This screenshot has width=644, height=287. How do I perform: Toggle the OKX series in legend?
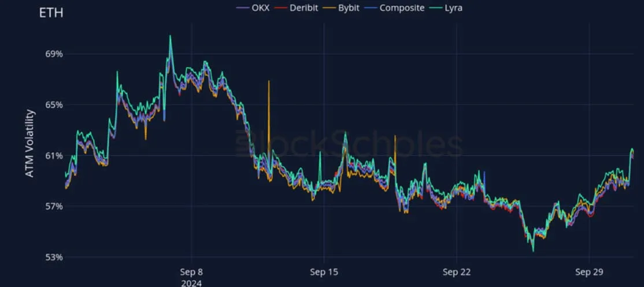coord(253,8)
